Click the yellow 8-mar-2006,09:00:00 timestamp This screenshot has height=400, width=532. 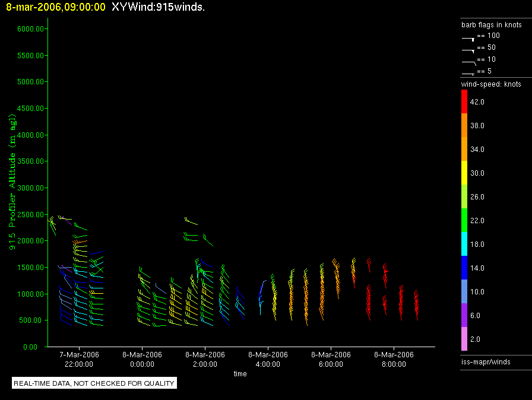(x=56, y=7)
